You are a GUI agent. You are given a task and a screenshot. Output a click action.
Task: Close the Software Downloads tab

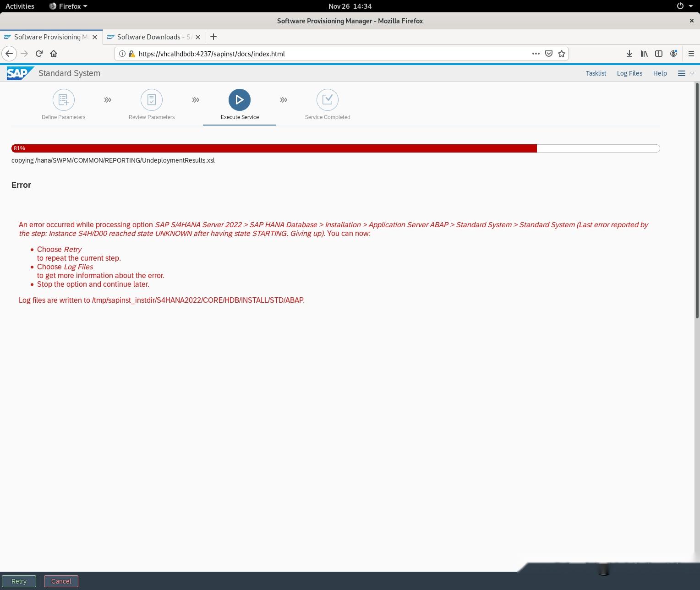[198, 37]
